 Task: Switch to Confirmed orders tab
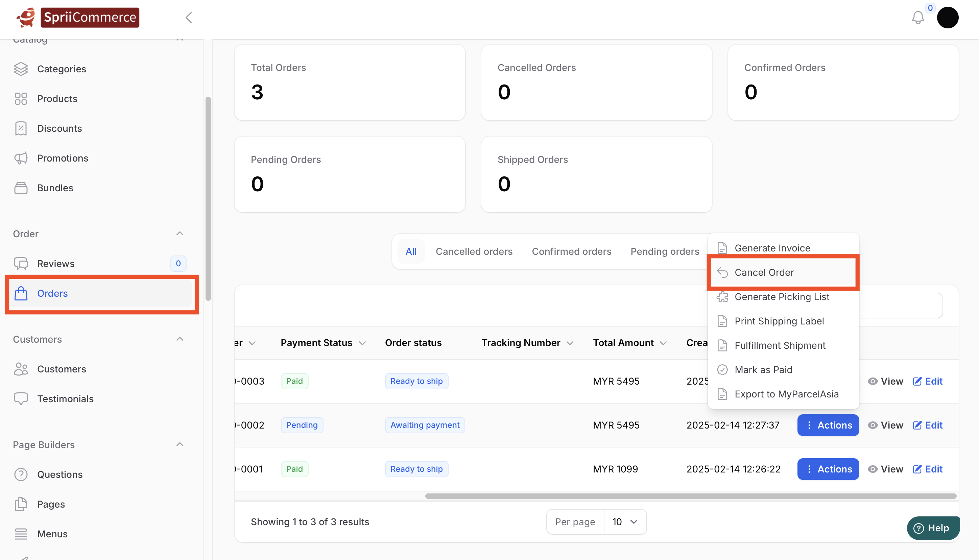[571, 251]
